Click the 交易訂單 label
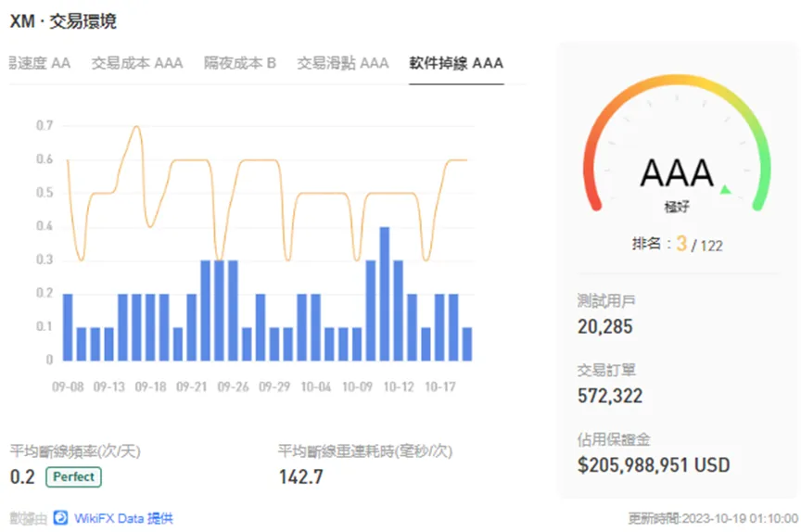Image resolution: width=801 pixels, height=532 pixels. [x=606, y=370]
